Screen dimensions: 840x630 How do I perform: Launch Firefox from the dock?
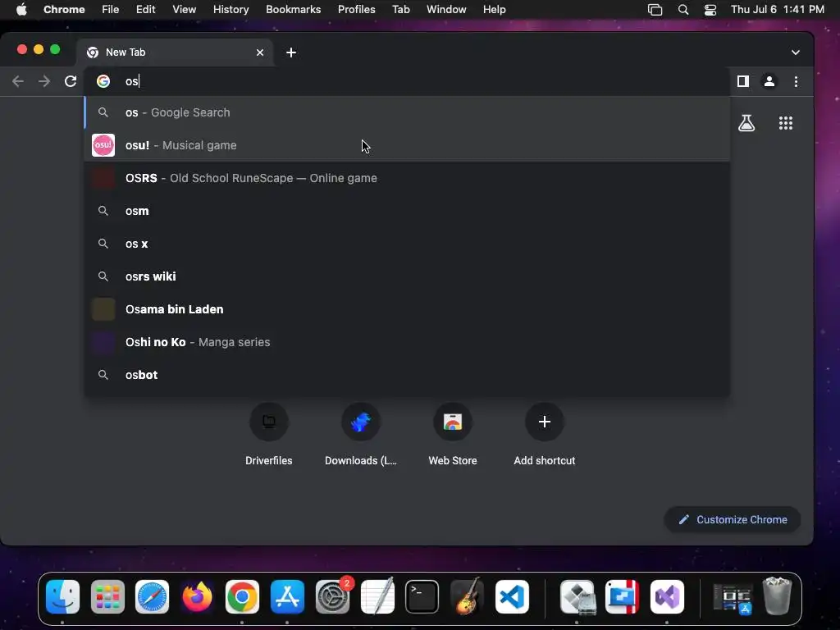(197, 597)
